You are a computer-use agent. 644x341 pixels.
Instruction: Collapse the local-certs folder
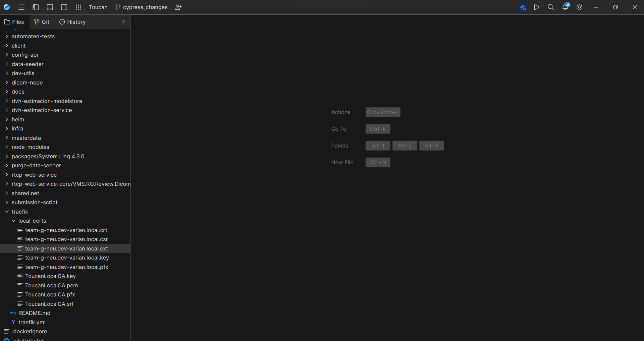(x=13, y=221)
